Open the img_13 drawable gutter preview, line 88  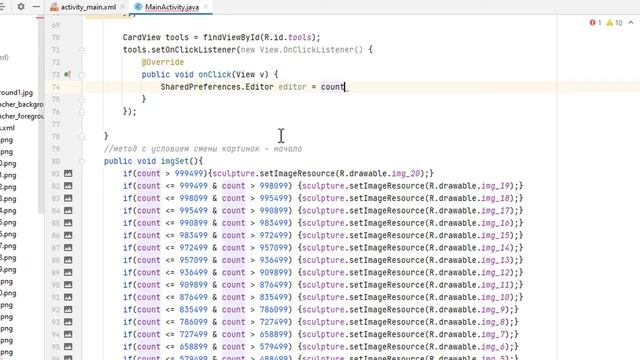click(68, 260)
